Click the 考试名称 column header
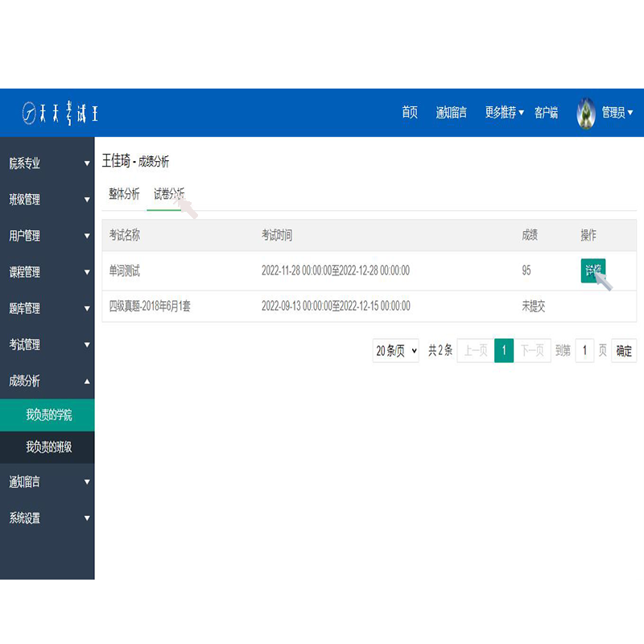The width and height of the screenshot is (644, 644). pyautogui.click(x=125, y=235)
